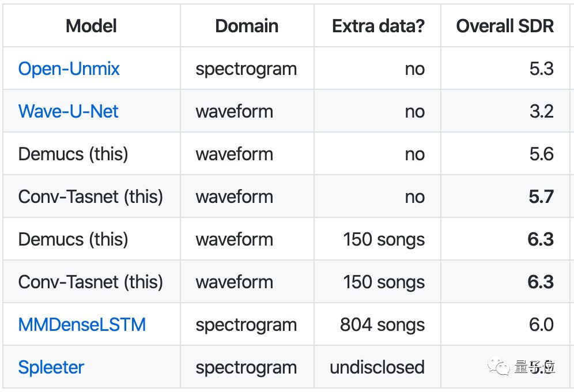Screen dimensions: 574x392
Task: Click the Domain column header
Action: pyautogui.click(x=247, y=26)
